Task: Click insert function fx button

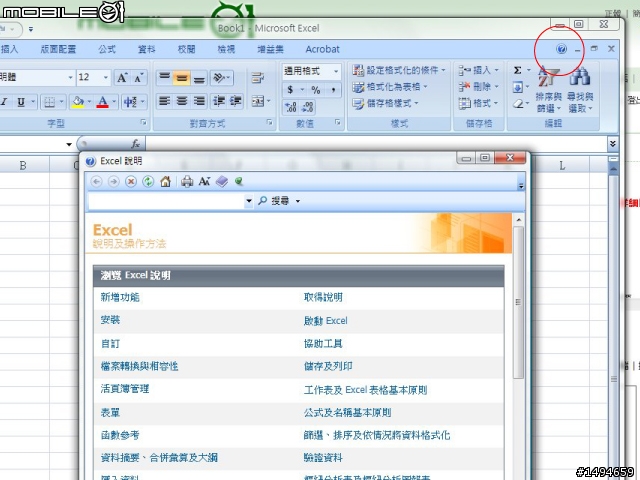Action: (136, 144)
